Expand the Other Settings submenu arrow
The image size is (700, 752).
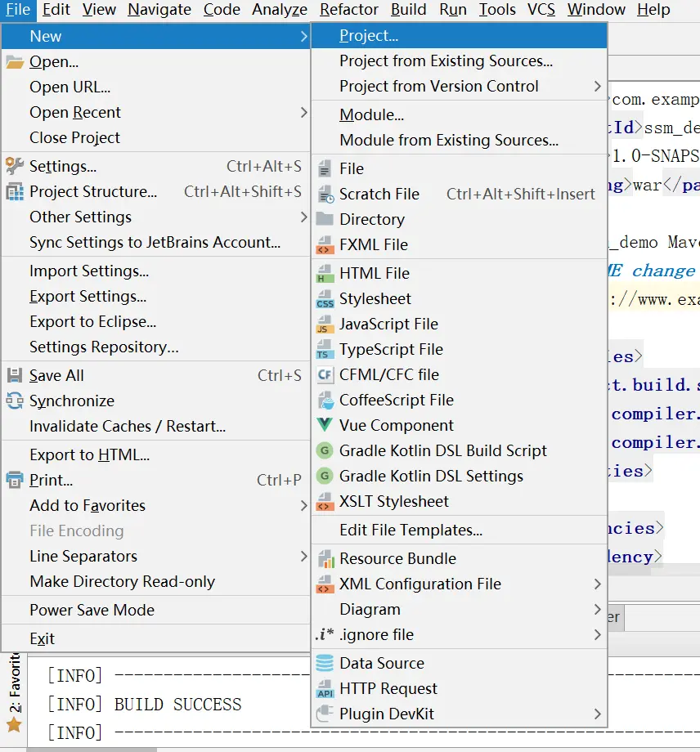coord(303,217)
